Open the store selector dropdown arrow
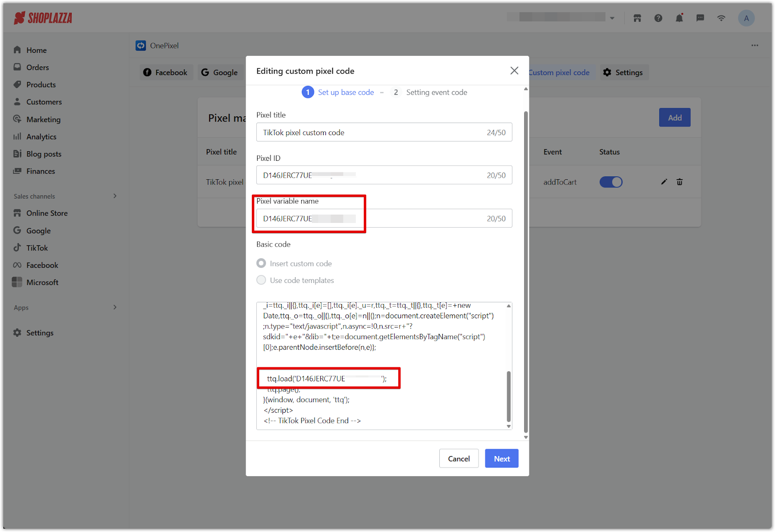 [612, 18]
